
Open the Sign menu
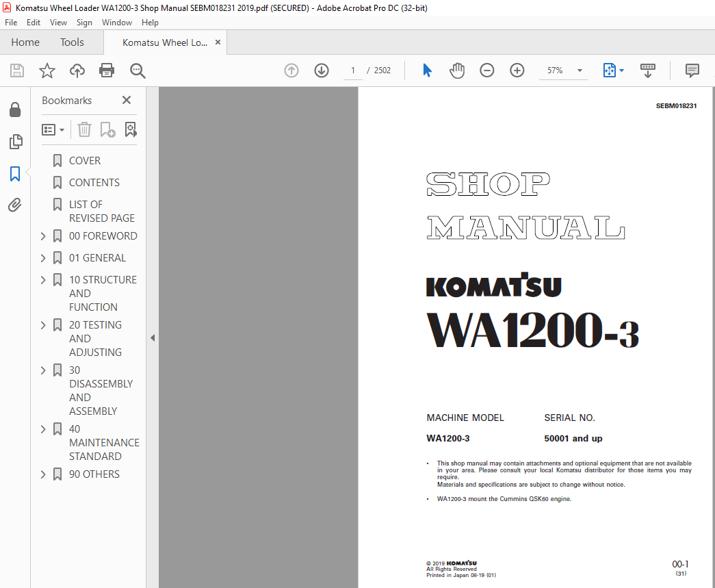(84, 23)
